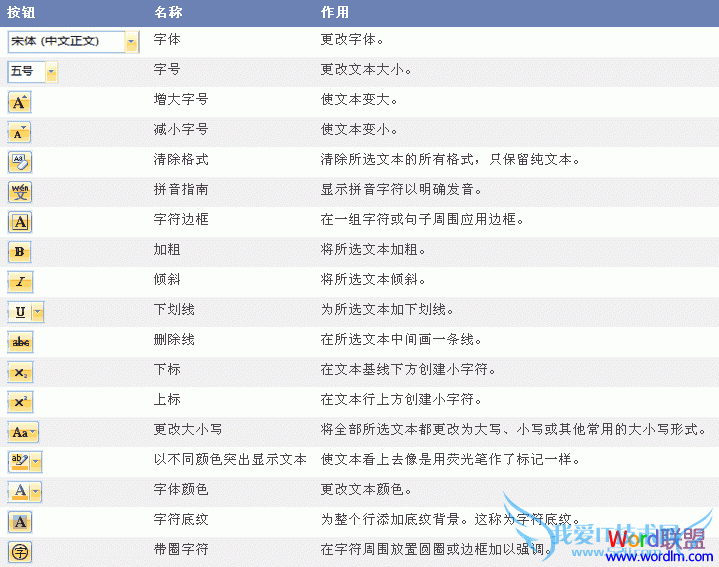Click the description 使文本看上去像是用荧光笔作了标记一样。
This screenshot has height=567, width=719.
point(450,459)
